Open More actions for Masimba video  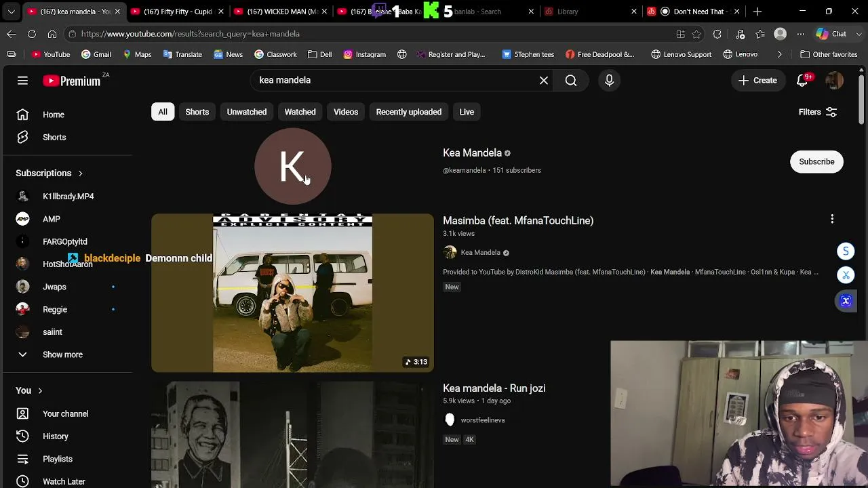[832, 219]
